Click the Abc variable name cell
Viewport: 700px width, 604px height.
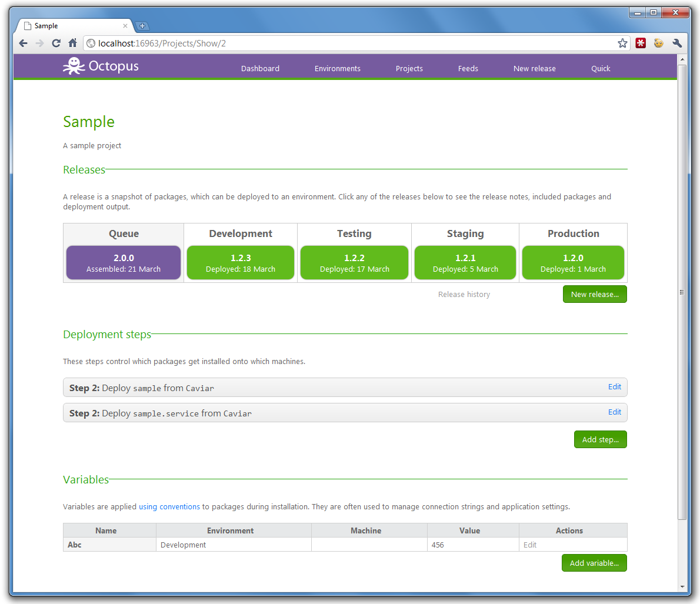(110, 545)
